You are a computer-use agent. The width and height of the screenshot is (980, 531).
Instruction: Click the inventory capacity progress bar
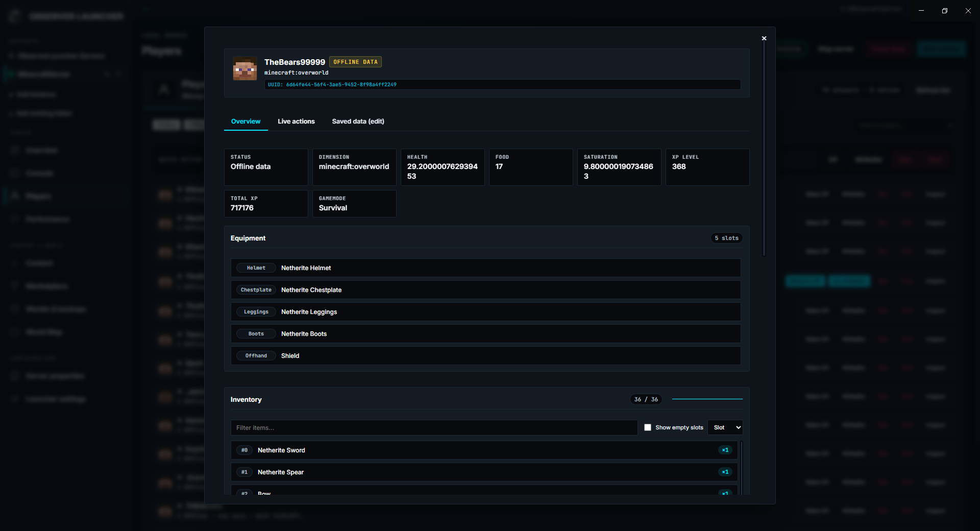[x=707, y=399]
